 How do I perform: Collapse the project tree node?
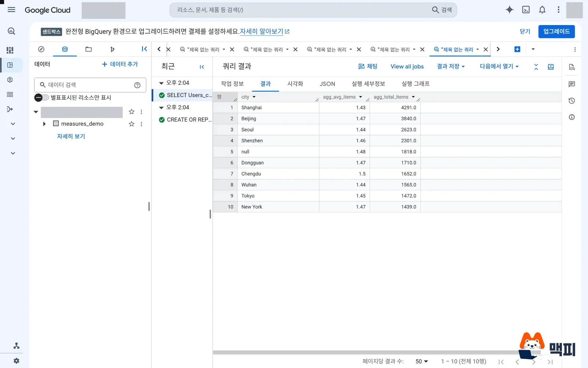coord(36,112)
